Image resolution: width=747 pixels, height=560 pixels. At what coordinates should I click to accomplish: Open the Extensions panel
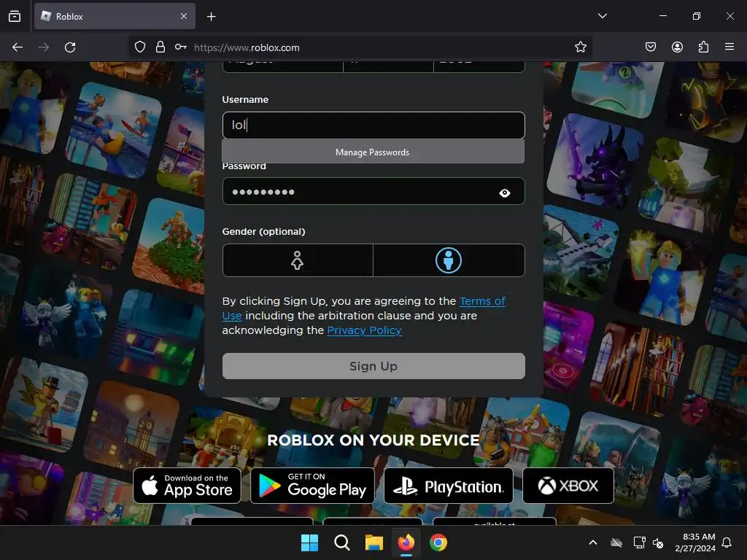click(703, 47)
